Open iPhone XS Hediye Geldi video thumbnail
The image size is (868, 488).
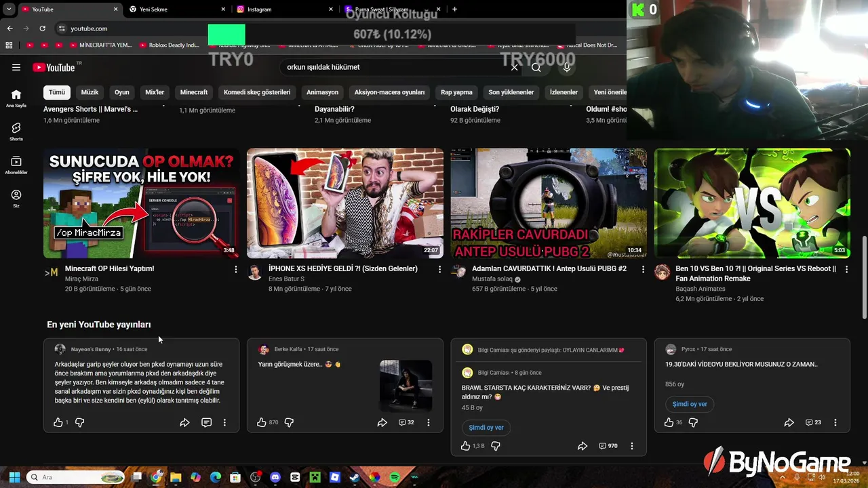(x=345, y=203)
